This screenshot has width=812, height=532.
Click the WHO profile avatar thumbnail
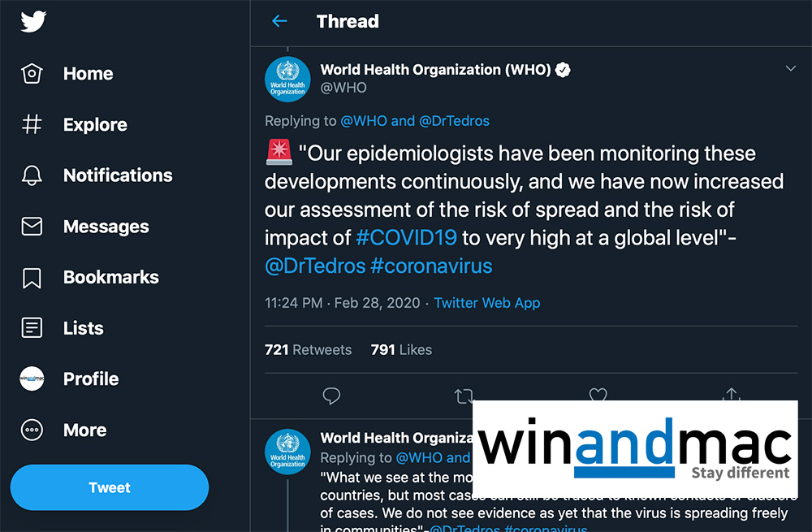(x=288, y=80)
